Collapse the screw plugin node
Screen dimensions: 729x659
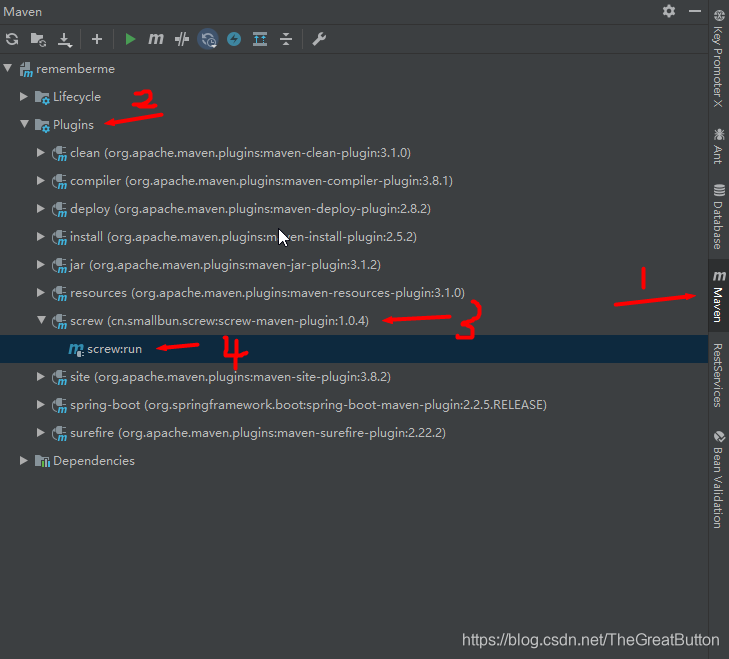click(x=41, y=320)
